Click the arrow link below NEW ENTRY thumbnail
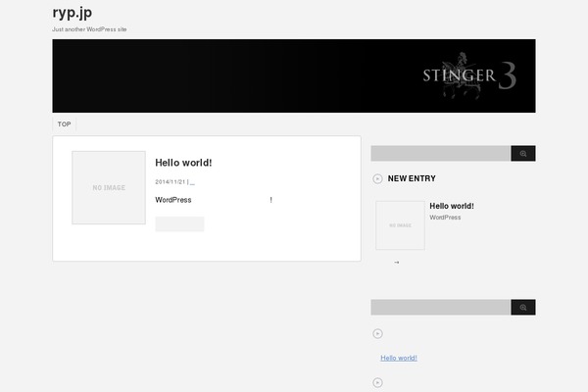This screenshot has height=392, width=588. click(396, 263)
